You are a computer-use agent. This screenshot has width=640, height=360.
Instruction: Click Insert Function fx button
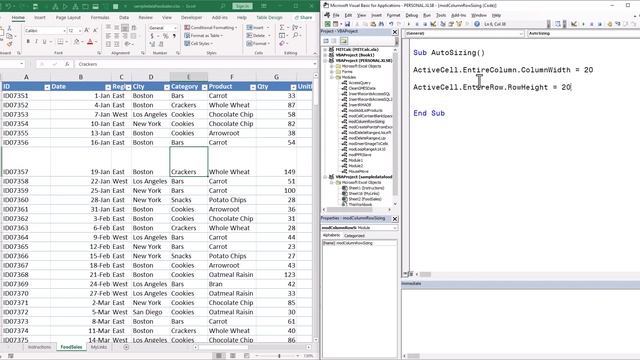(x=67, y=64)
